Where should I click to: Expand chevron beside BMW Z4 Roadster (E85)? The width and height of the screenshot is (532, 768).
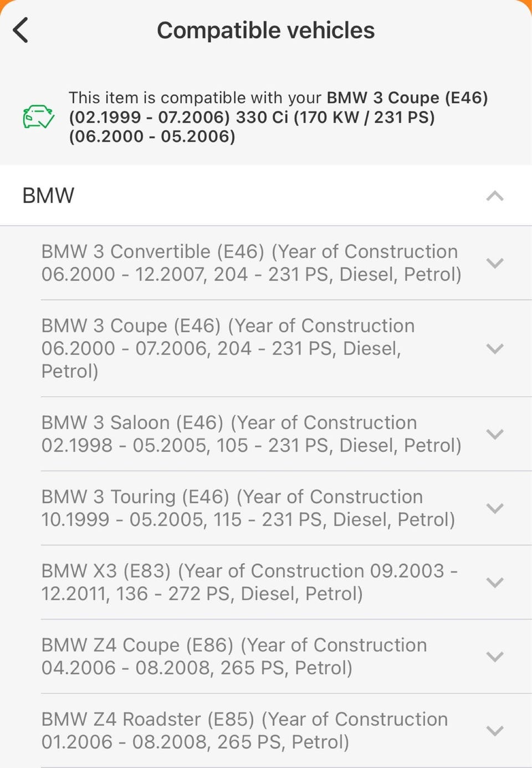point(494,730)
